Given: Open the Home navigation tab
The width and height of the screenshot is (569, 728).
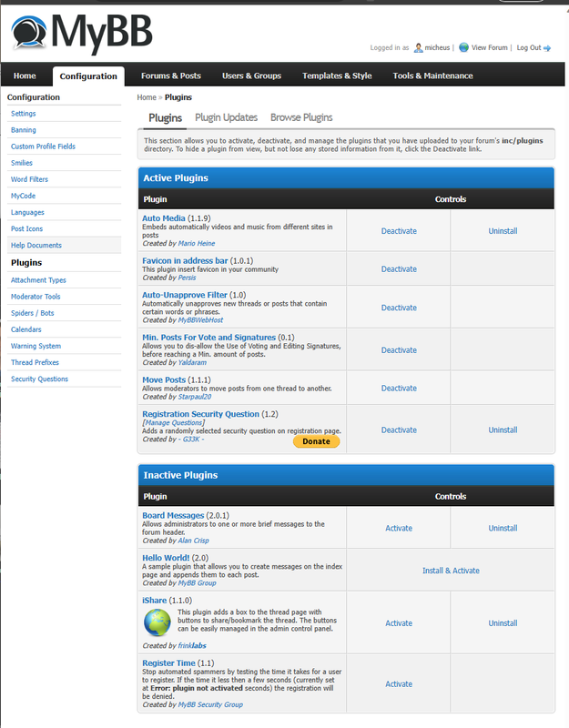Looking at the screenshot, I should 25,76.
